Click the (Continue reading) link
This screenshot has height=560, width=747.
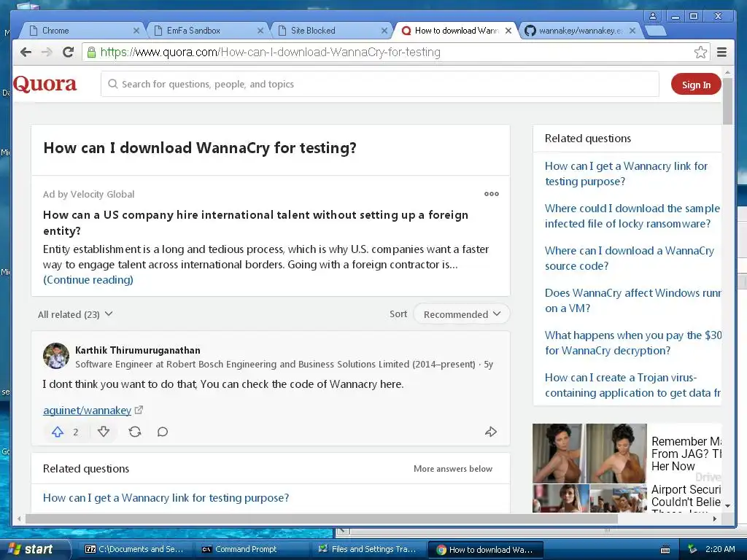point(88,279)
